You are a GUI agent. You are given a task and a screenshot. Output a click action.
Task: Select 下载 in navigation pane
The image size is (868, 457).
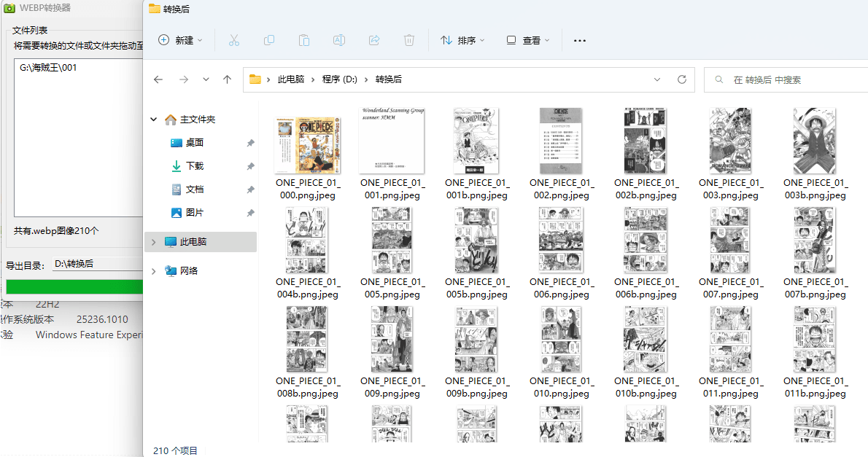[x=194, y=166]
